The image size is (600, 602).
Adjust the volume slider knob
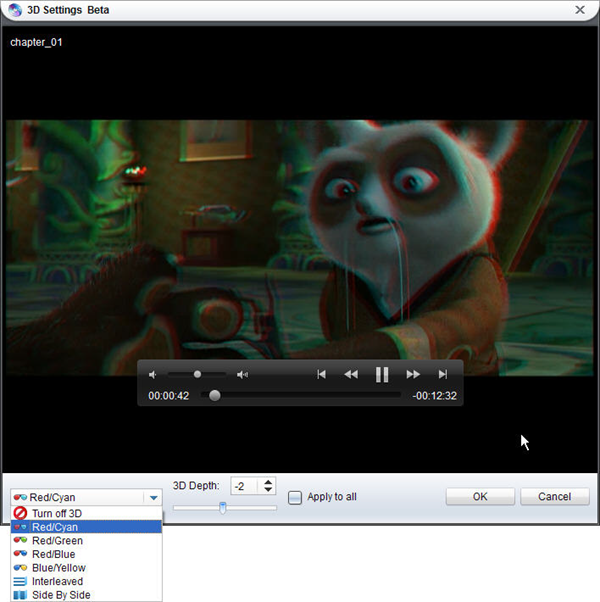click(197, 374)
